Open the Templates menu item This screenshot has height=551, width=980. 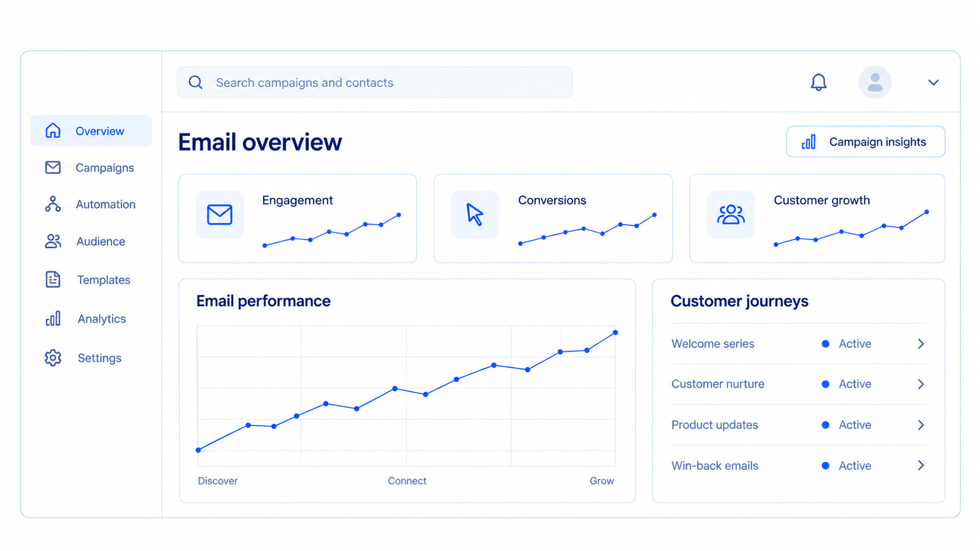91,279
